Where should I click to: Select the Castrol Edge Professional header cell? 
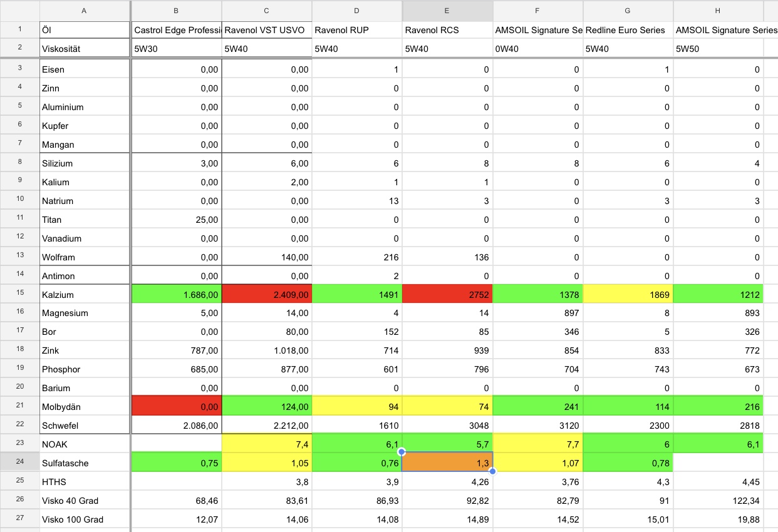[x=177, y=30]
